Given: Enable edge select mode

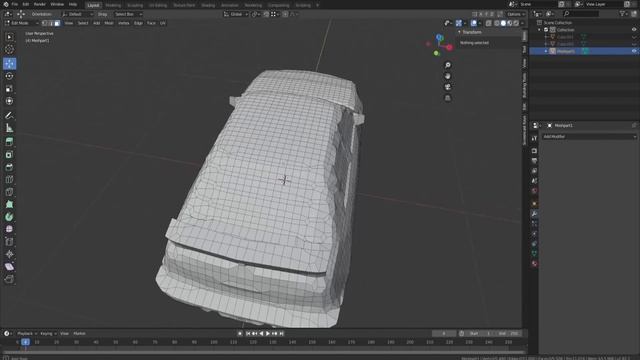Looking at the screenshot, I should [x=51, y=23].
